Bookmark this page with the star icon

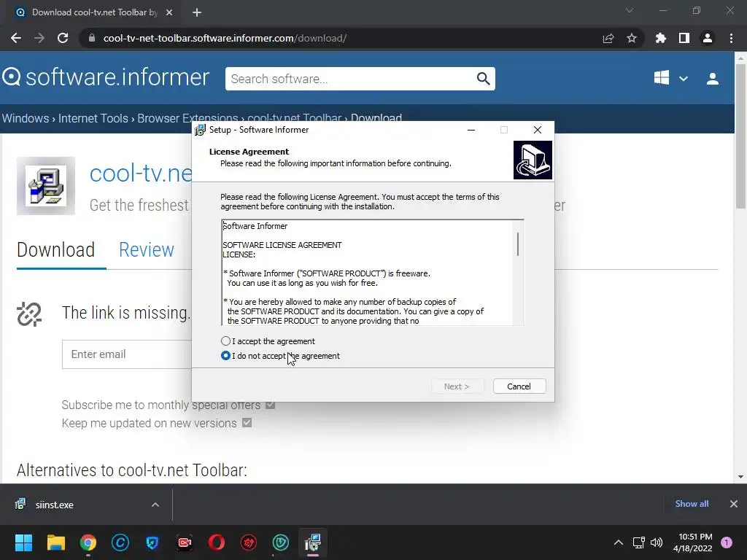click(x=632, y=38)
